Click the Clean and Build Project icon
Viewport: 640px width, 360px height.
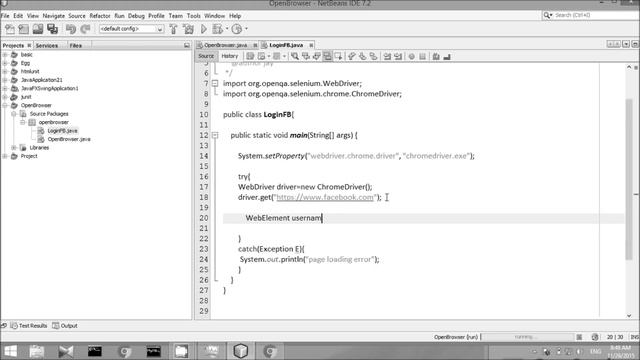pos(188,29)
